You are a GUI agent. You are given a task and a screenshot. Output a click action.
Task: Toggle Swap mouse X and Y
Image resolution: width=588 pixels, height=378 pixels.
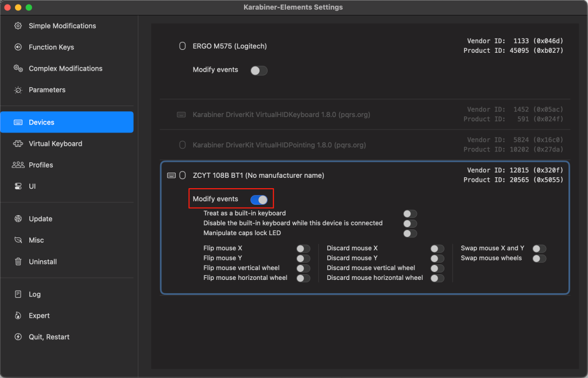tap(539, 249)
